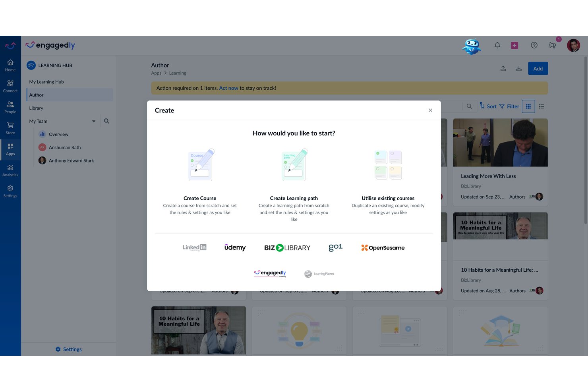Screen dimensions: 588x392
Task: Open the lightbulb course thumbnail
Action: pyautogui.click(x=299, y=330)
